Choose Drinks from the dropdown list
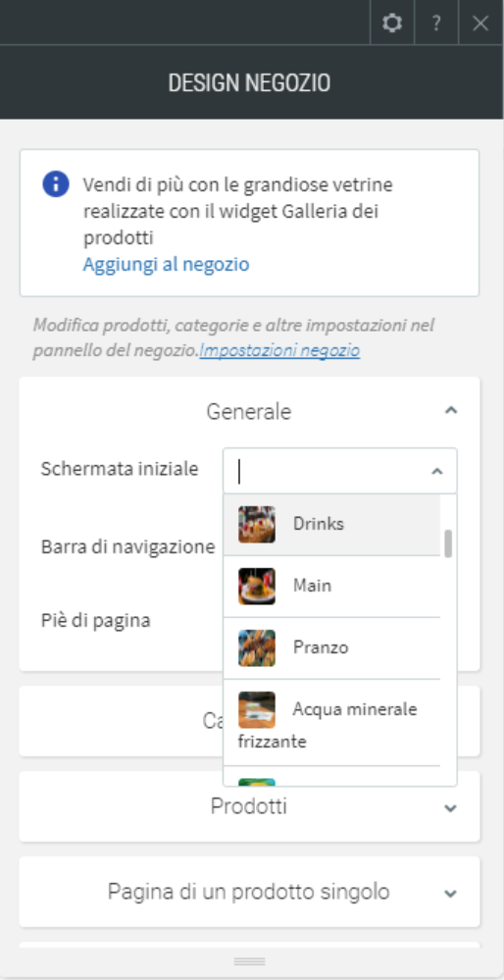 coord(331,525)
